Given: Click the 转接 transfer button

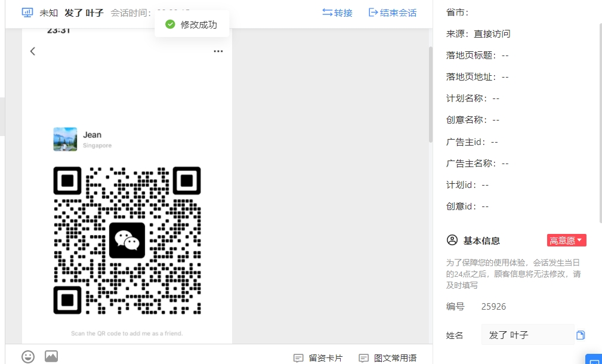Looking at the screenshot, I should pyautogui.click(x=338, y=13).
